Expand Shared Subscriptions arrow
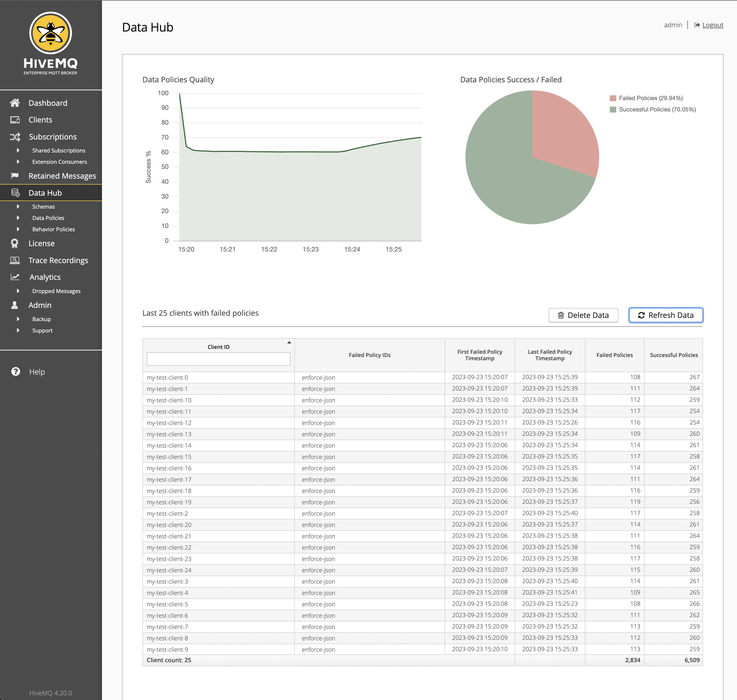The image size is (737, 700). point(18,150)
